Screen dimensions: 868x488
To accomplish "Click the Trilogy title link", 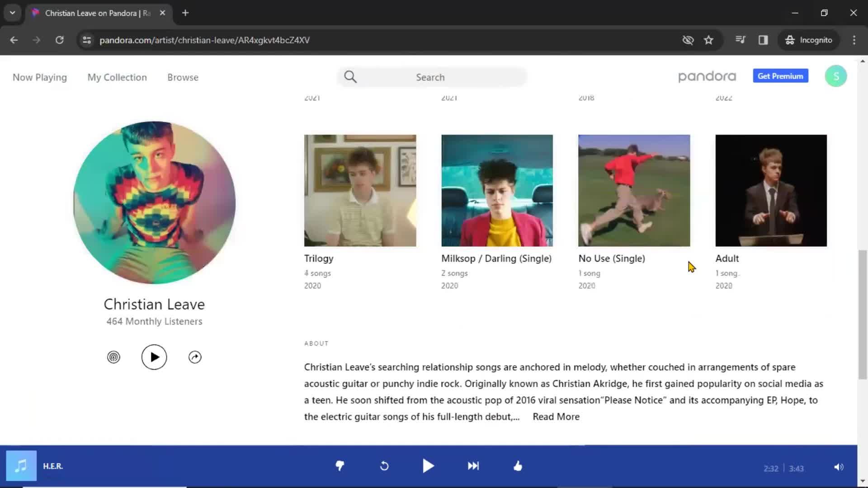I will point(319,258).
